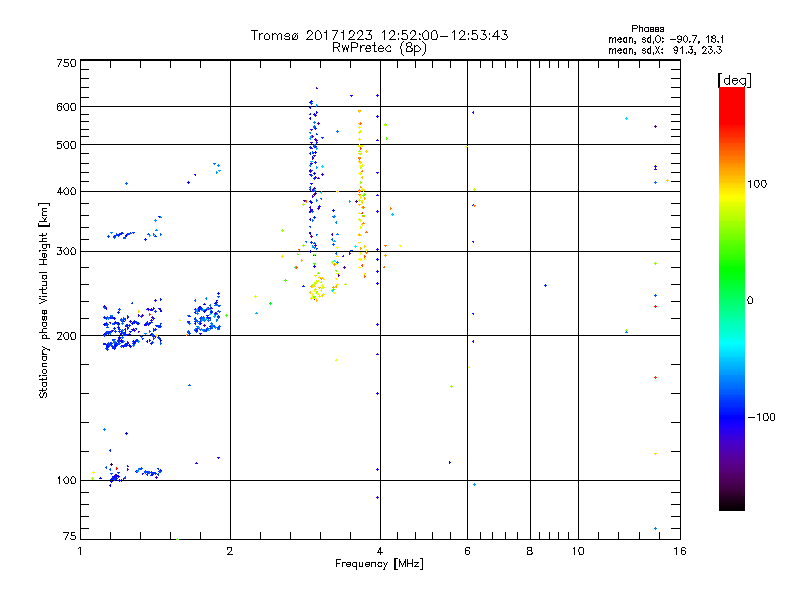Image resolution: width=800 pixels, height=600 pixels.
Task: Click the y-axis tick label '600'
Action: coord(66,107)
